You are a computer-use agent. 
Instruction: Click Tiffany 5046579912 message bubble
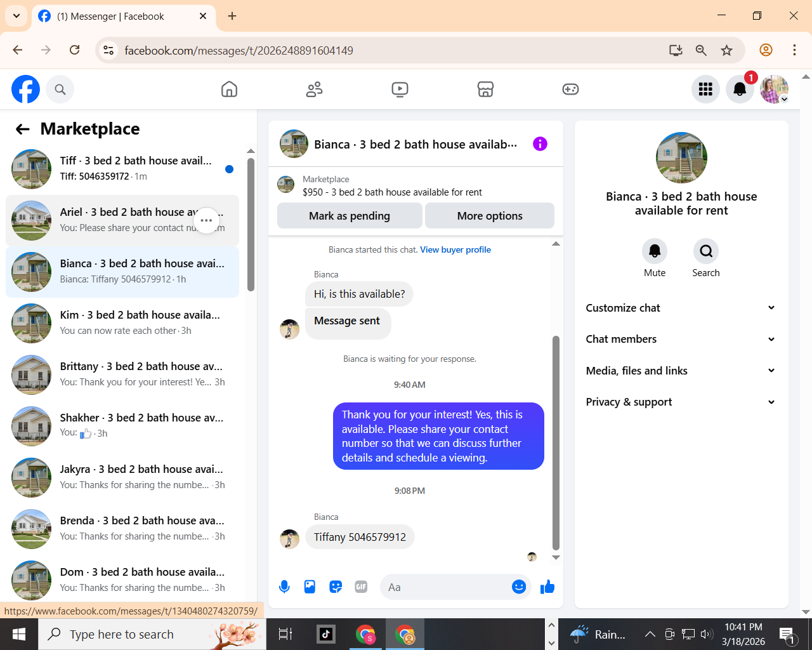tap(360, 537)
